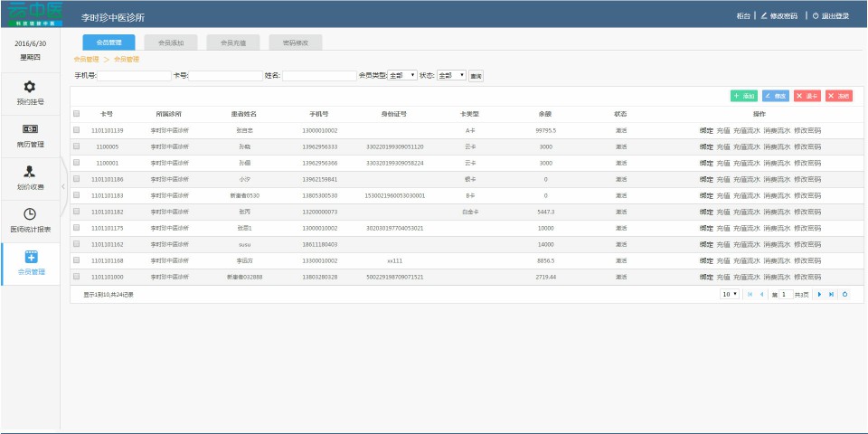
Task: Jump to last page in pagination
Action: pos(831,294)
